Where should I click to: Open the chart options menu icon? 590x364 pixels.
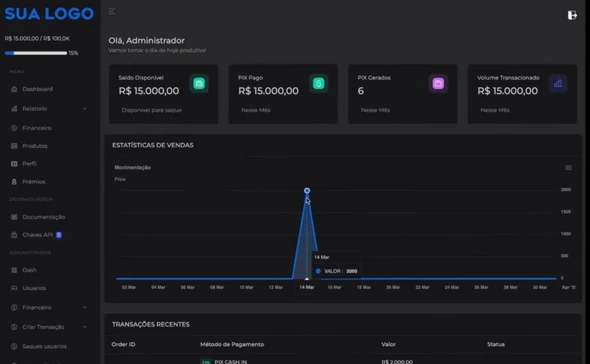(x=568, y=168)
